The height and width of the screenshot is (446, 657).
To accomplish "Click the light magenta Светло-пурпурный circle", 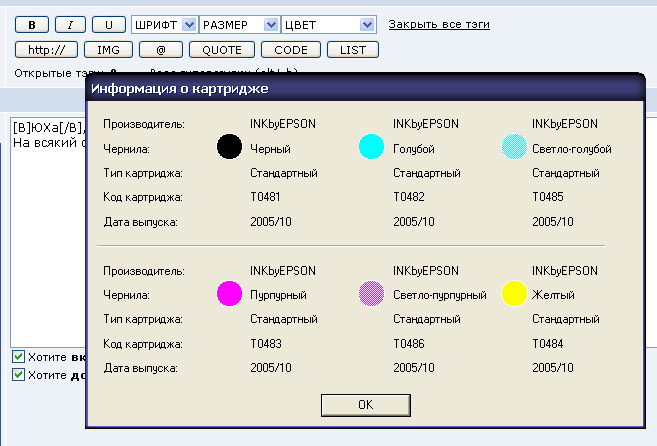I will point(371,293).
